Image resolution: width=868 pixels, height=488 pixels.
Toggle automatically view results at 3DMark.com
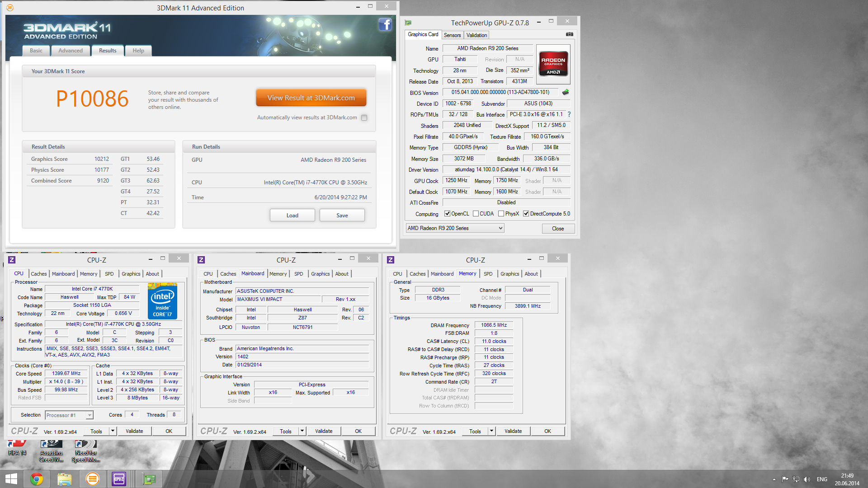(x=364, y=117)
